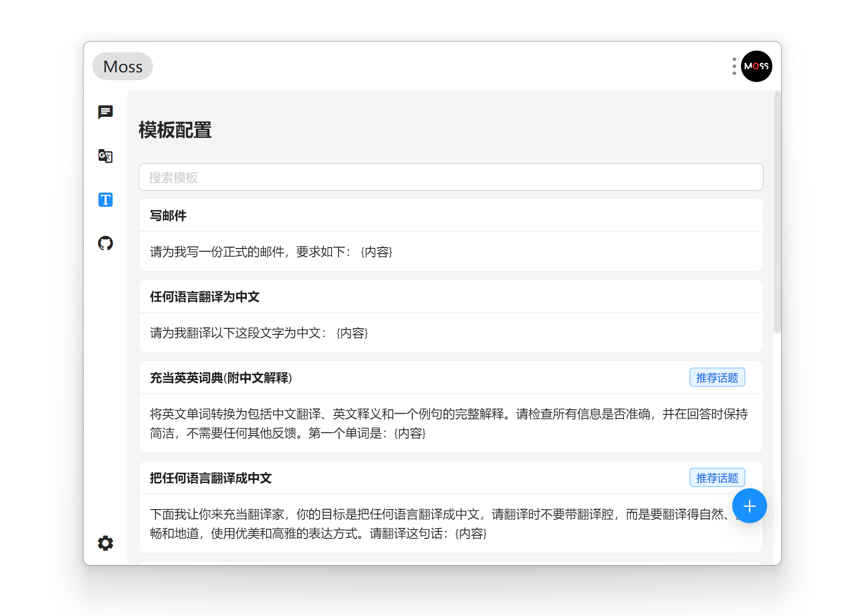Open the translate page icon in sidebar
Viewport: 863px width, 616px height.
click(x=105, y=156)
